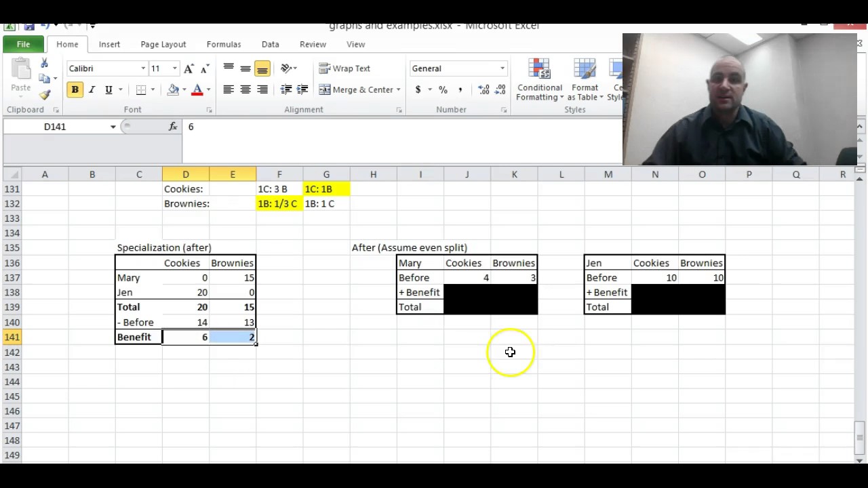868x488 pixels.
Task: Apply cell borders icon
Action: coord(141,89)
